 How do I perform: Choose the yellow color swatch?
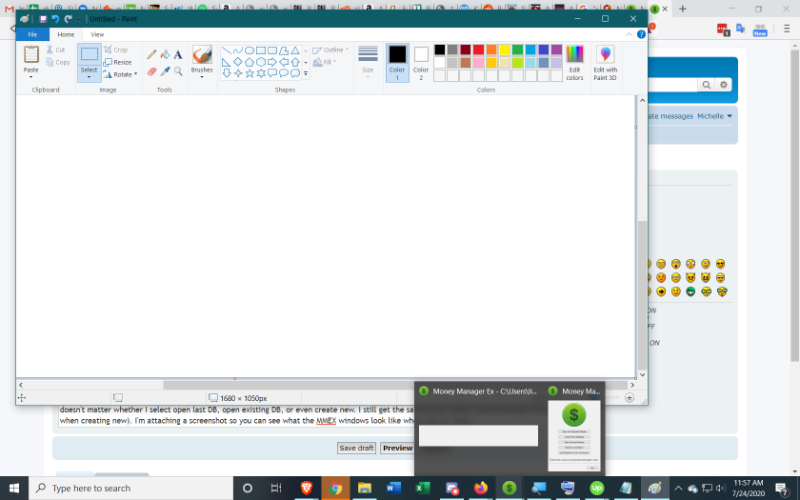[505, 49]
